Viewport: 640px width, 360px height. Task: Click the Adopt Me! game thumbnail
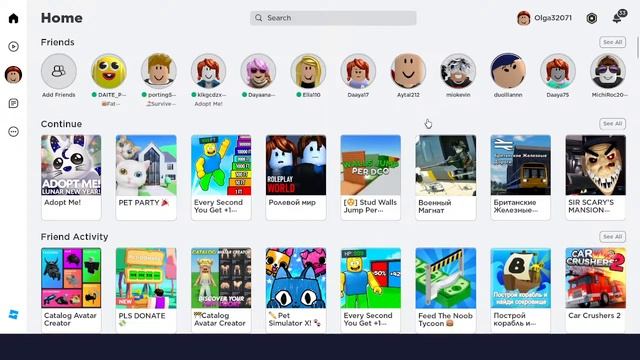coord(71,165)
